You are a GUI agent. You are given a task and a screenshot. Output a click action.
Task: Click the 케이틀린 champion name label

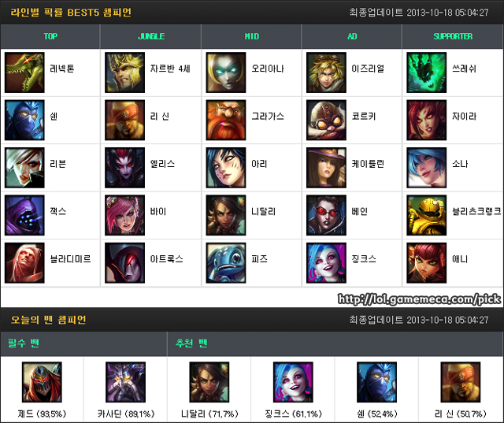pos(368,164)
